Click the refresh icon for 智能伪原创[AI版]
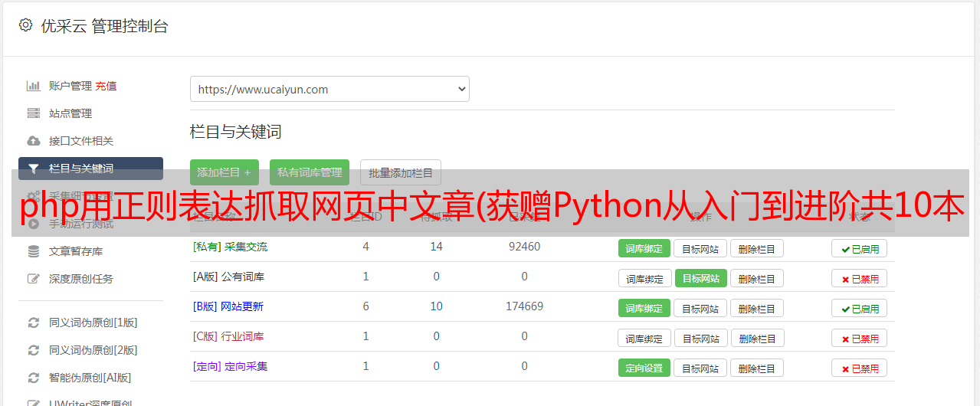The width and height of the screenshot is (980, 406). pyautogui.click(x=34, y=378)
